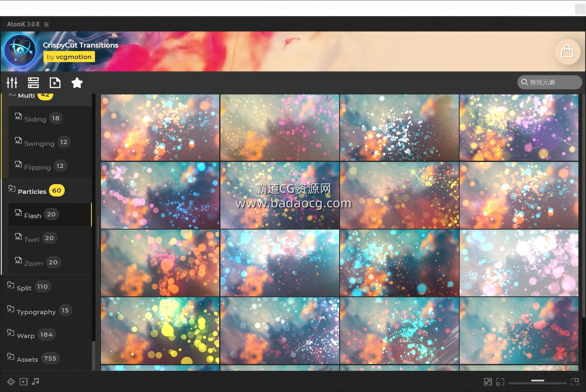The height and width of the screenshot is (392, 586).
Task: Select the Twirl subcategory
Action: pyautogui.click(x=50, y=238)
